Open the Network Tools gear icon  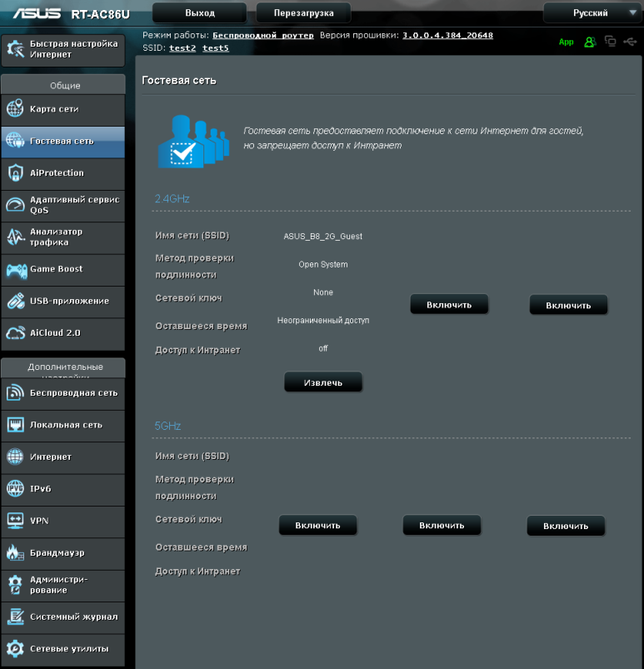pos(15,648)
